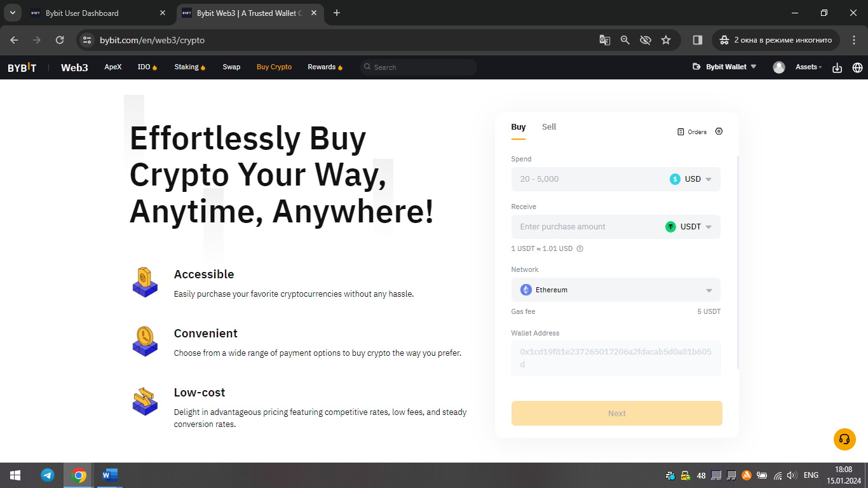Image resolution: width=868 pixels, height=488 pixels.
Task: Click the Bybit logo in the header
Action: coord(22,67)
